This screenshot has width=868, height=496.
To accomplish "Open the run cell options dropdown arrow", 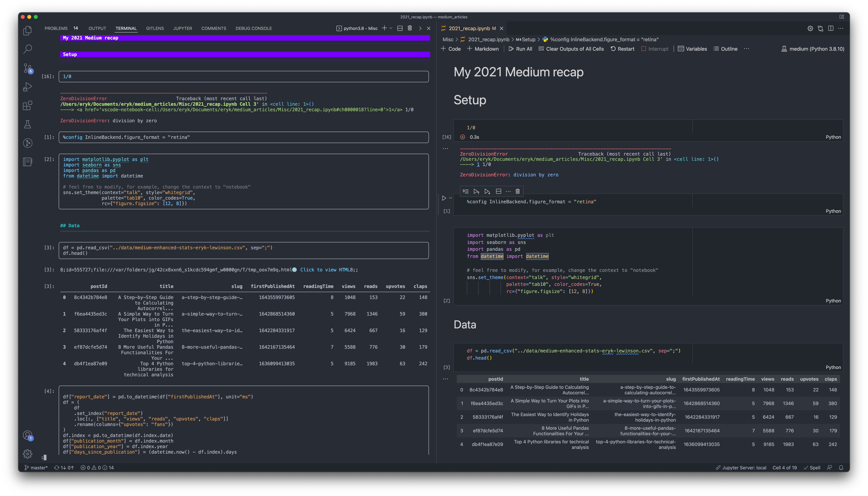I will tap(450, 198).
